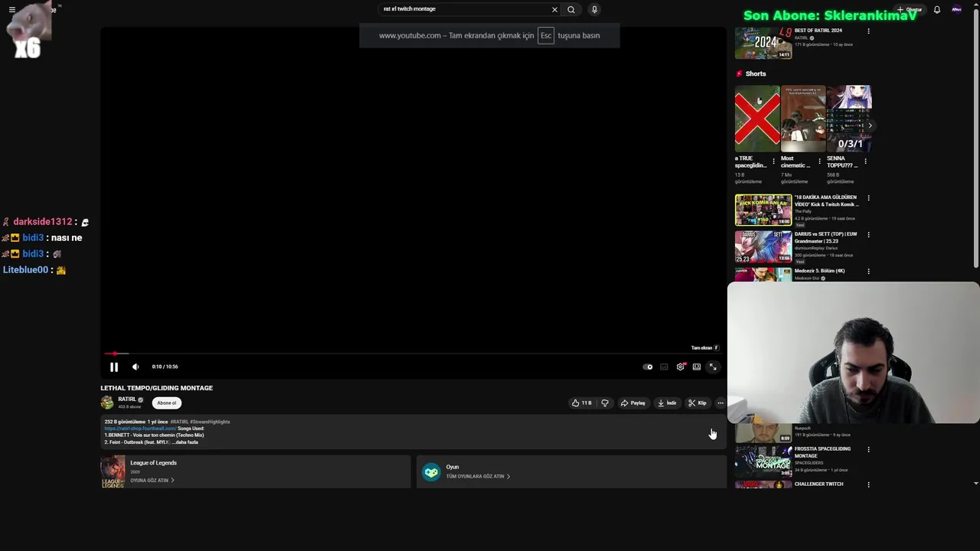The height and width of the screenshot is (551, 980).
Task: Show next Shorts with arrow
Action: pos(870,126)
